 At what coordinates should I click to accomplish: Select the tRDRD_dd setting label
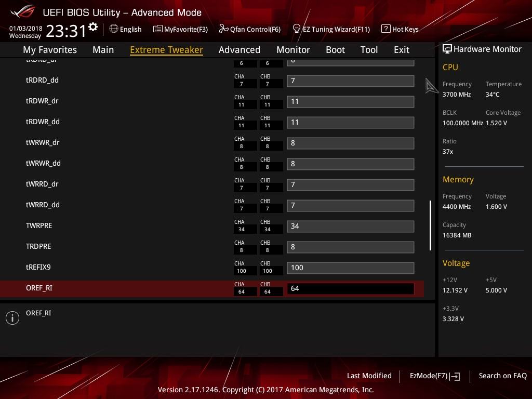point(42,81)
